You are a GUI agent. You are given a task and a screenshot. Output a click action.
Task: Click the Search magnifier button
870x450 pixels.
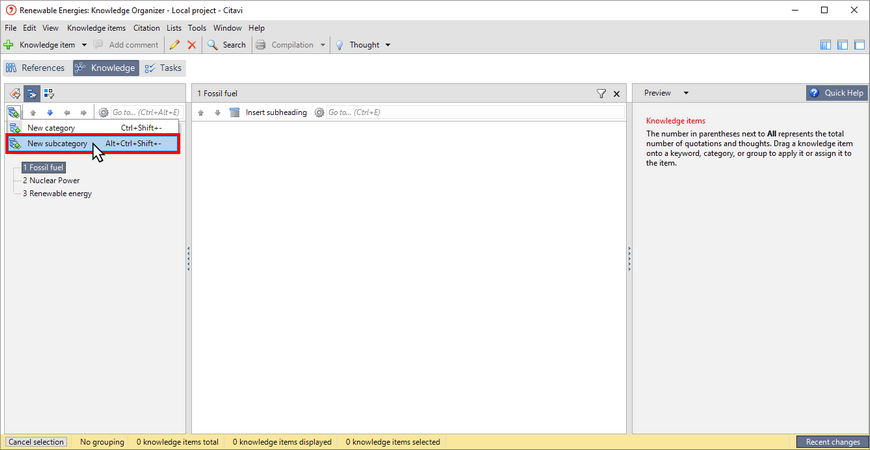226,45
